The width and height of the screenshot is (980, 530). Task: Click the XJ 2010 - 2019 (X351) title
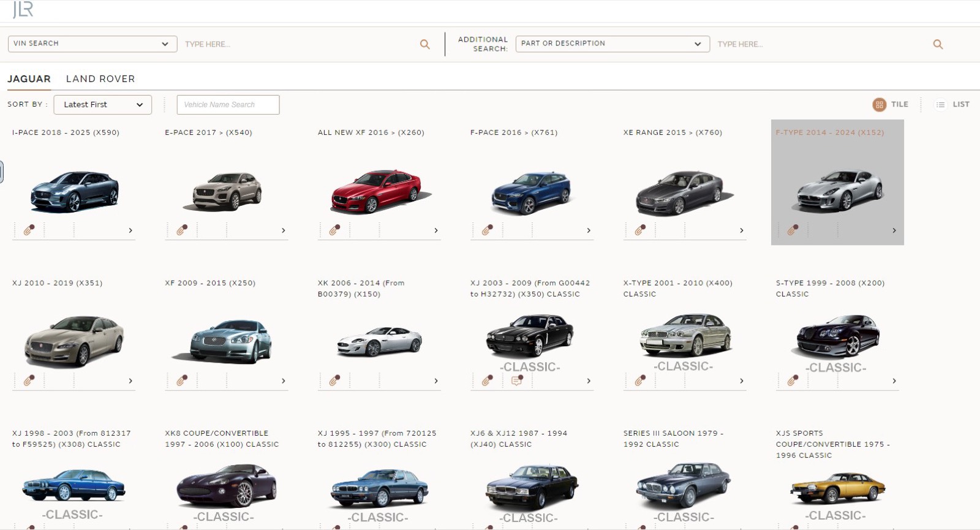(57, 283)
